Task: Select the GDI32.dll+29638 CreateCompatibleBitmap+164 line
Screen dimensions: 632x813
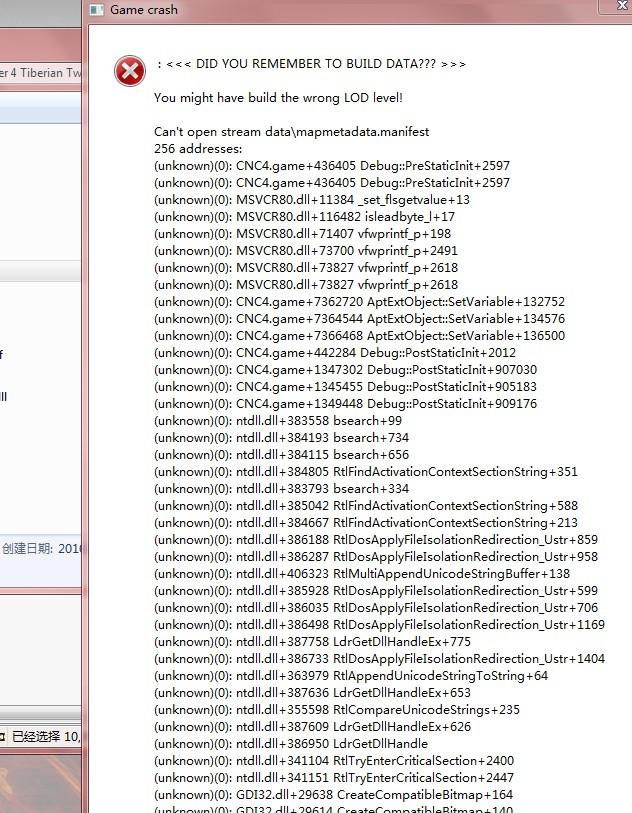Action: [333, 795]
